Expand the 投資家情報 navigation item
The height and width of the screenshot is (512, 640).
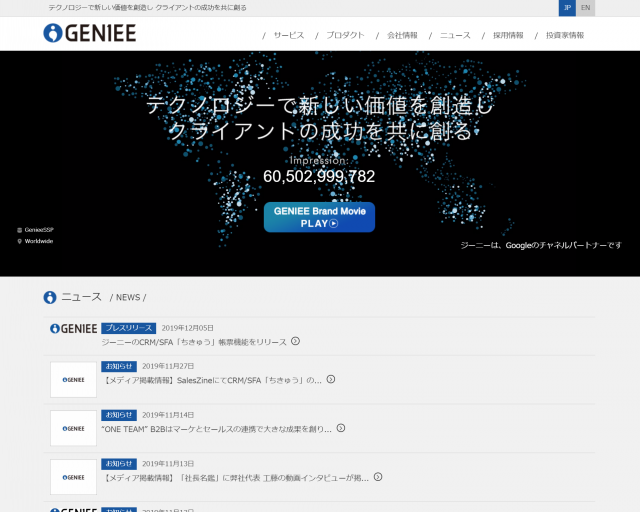coord(565,35)
